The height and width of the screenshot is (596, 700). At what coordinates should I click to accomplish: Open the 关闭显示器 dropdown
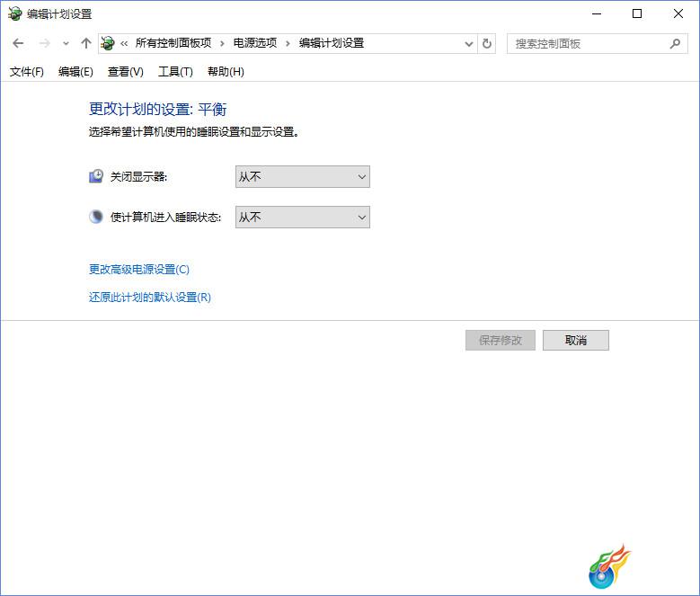303,177
